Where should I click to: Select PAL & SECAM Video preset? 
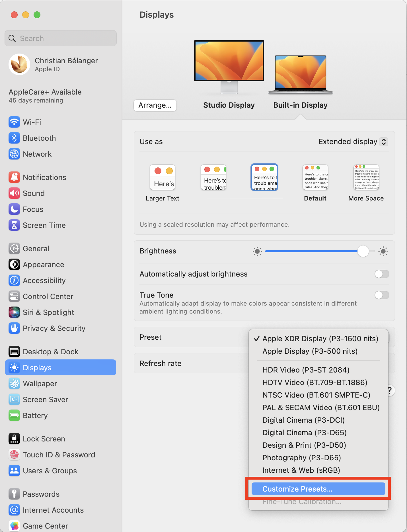pyautogui.click(x=318, y=408)
